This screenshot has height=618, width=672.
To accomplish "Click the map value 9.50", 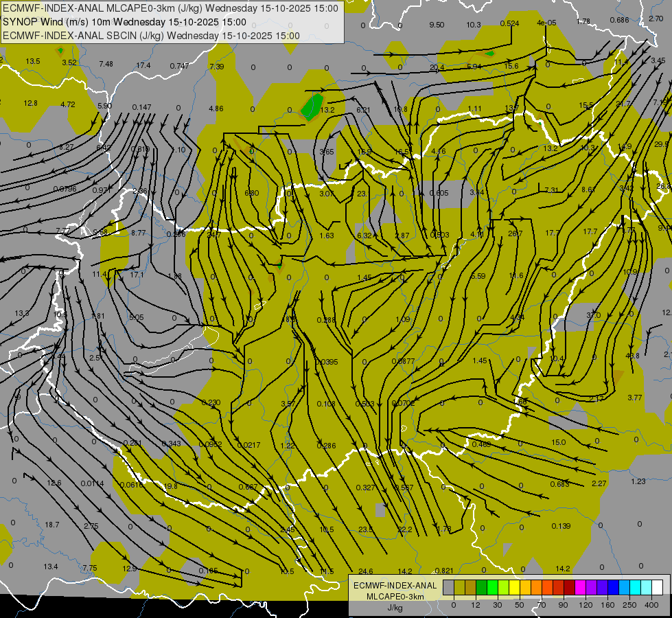I will pyautogui.click(x=437, y=25).
